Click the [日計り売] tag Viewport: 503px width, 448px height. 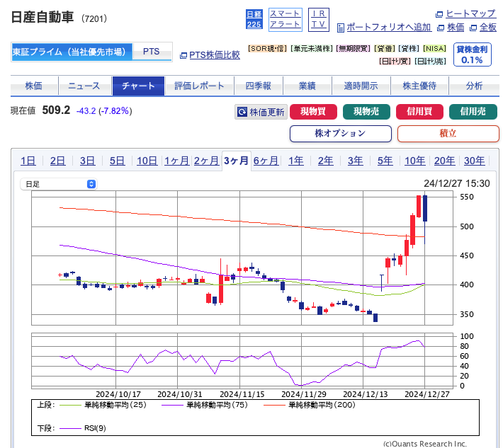[x=430, y=61]
